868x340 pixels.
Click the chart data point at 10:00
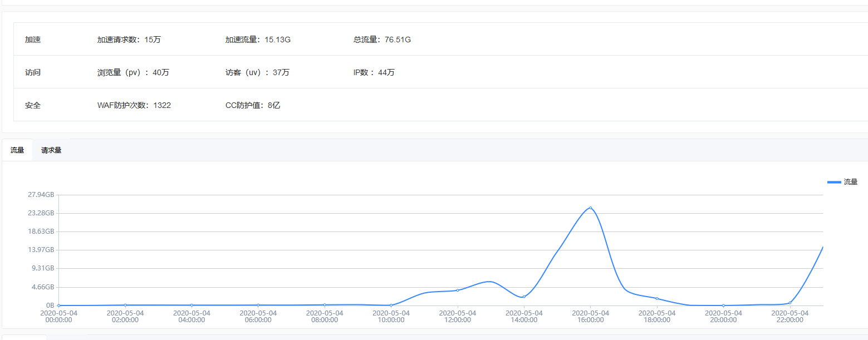(391, 305)
